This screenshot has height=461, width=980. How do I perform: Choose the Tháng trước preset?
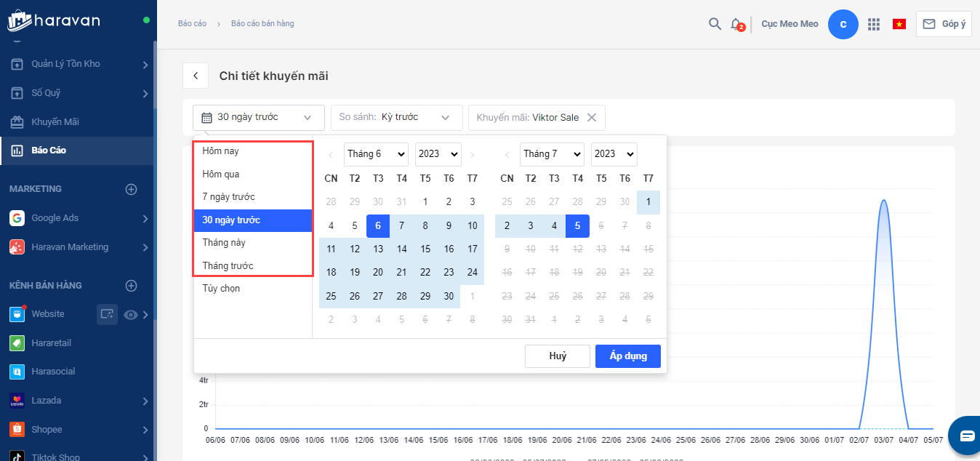coord(228,266)
